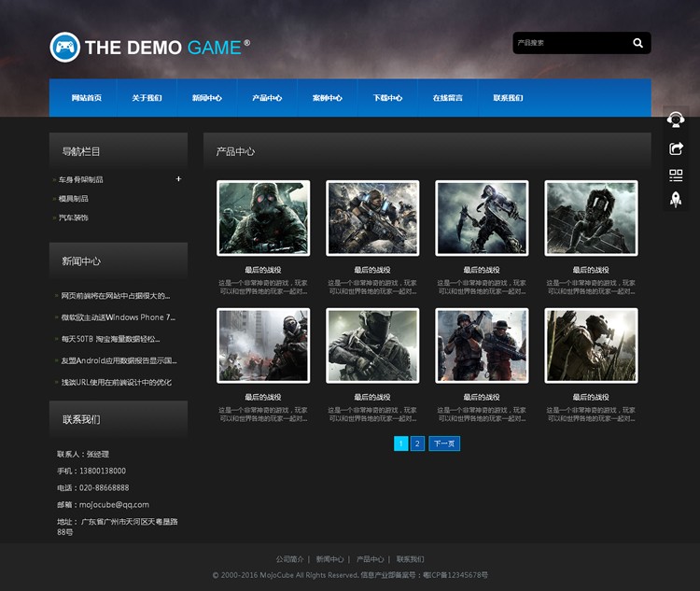Select 模具制品 category in sidebar
Image resolution: width=700 pixels, height=591 pixels.
point(73,199)
